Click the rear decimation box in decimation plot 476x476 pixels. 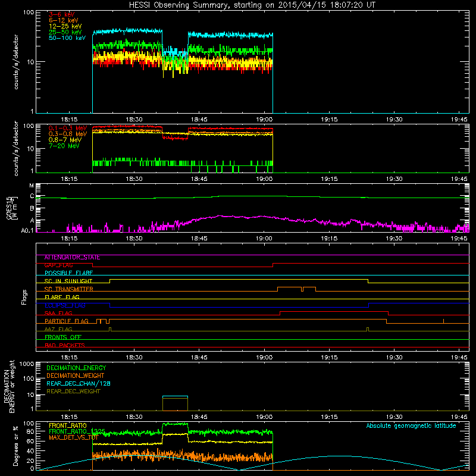175,403
